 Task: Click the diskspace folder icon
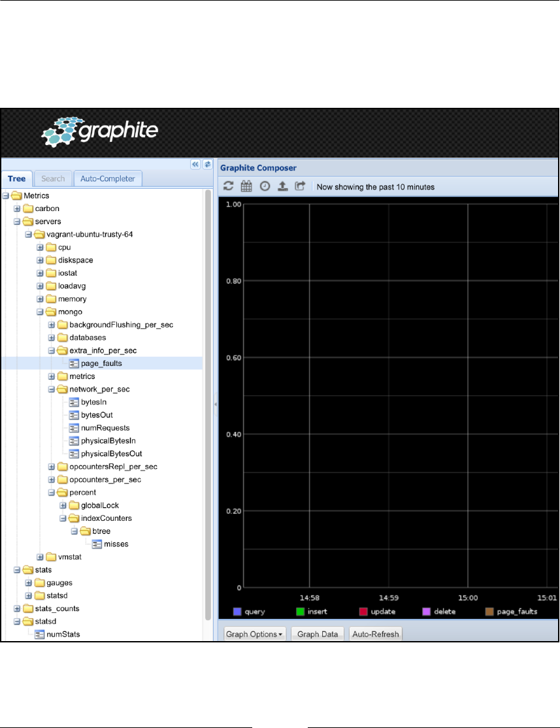(51, 261)
